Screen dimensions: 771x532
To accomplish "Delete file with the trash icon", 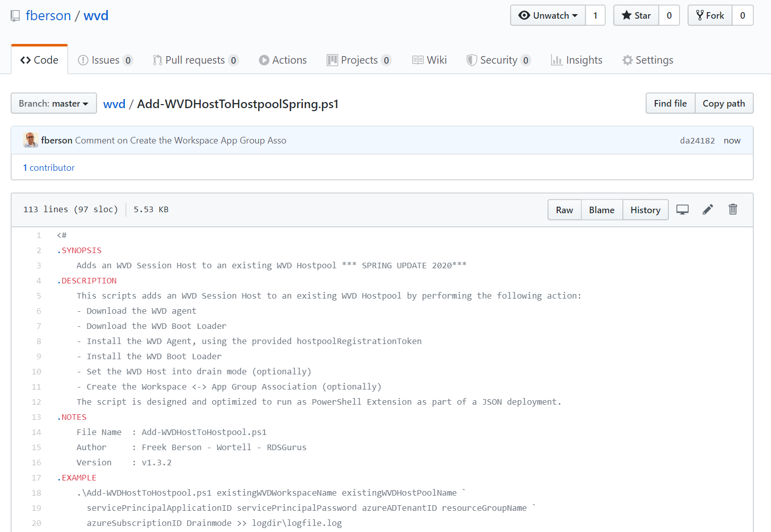I will tap(733, 209).
